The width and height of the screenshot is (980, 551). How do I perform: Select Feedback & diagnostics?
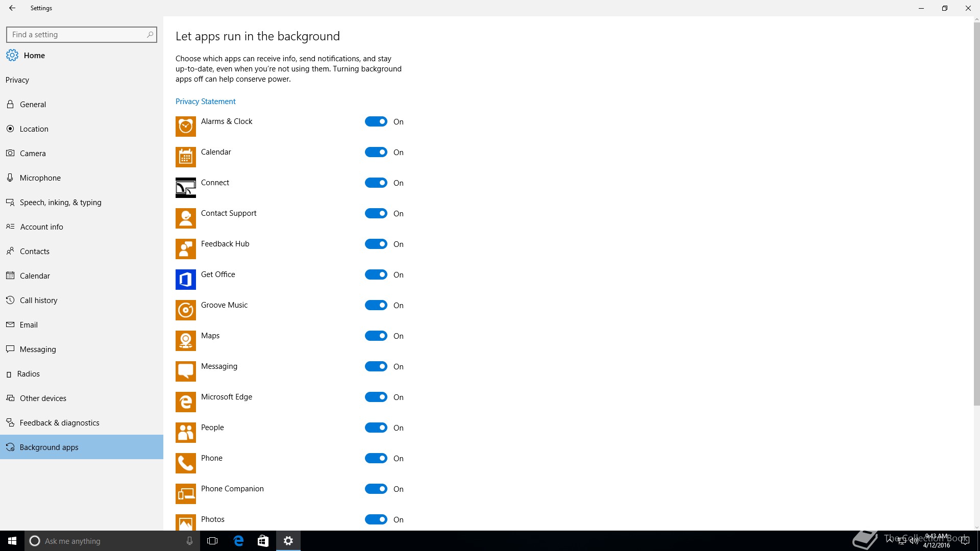82,422
